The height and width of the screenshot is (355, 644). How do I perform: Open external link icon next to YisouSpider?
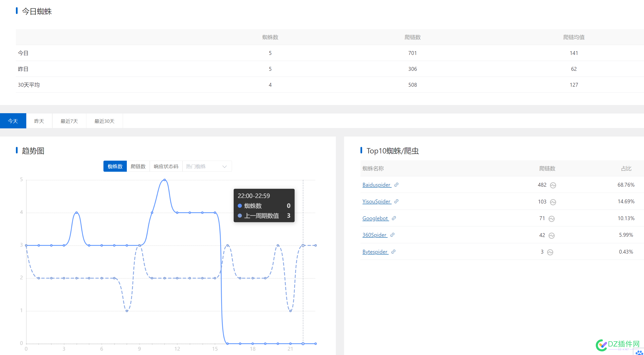[x=396, y=202]
